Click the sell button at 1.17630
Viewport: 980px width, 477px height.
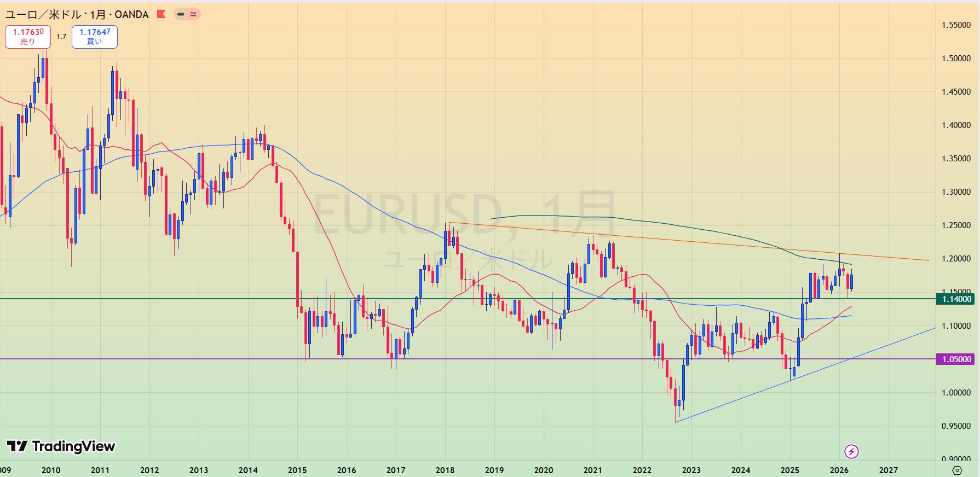tap(28, 37)
